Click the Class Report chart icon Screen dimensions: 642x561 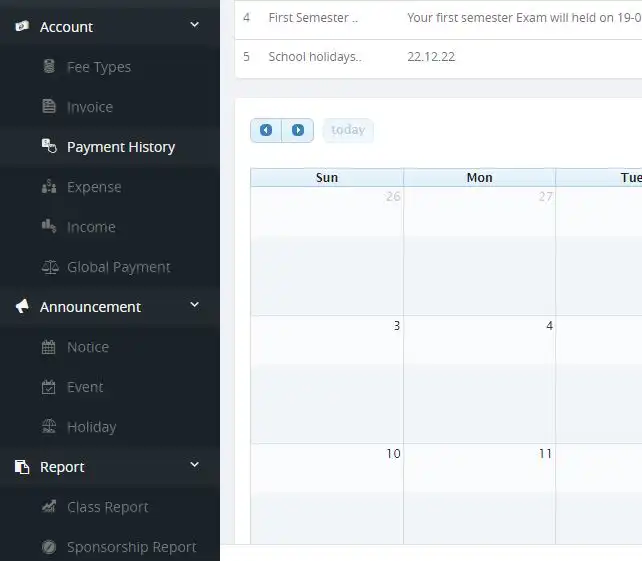(x=49, y=507)
